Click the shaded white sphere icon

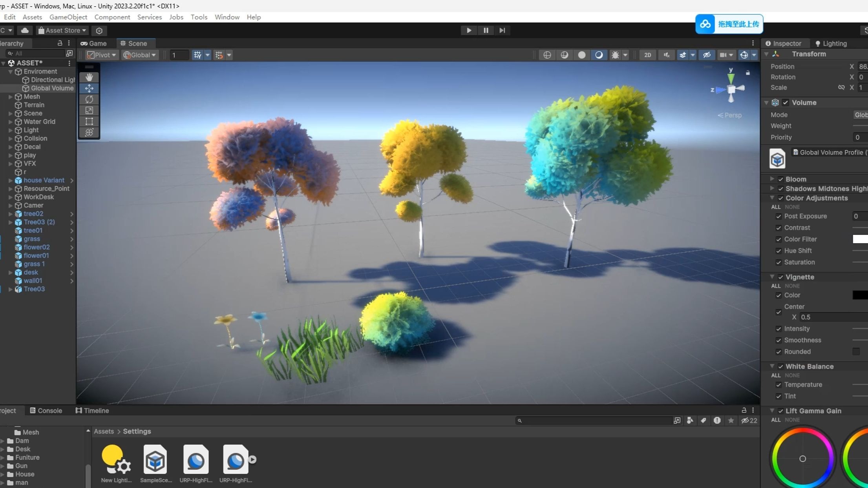tap(581, 55)
